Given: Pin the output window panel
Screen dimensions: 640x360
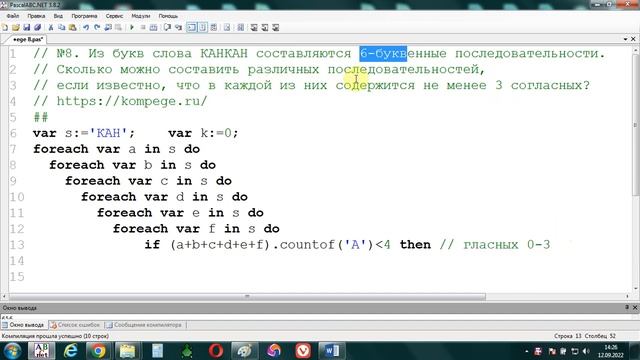Looking at the screenshot, I should pos(627,307).
